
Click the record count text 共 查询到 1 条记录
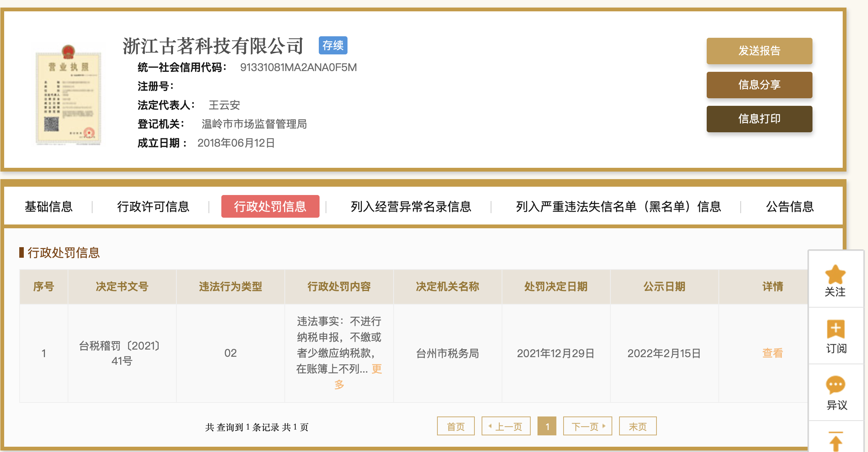tap(243, 427)
